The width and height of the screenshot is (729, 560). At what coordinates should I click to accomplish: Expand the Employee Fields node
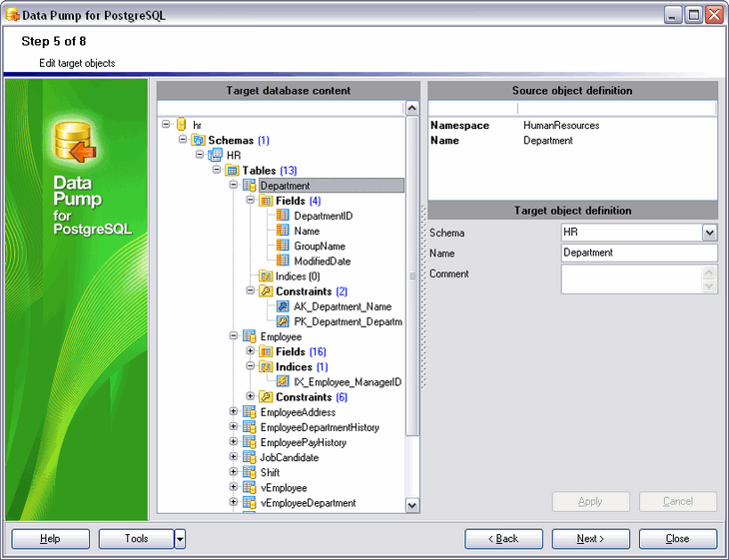coord(250,351)
